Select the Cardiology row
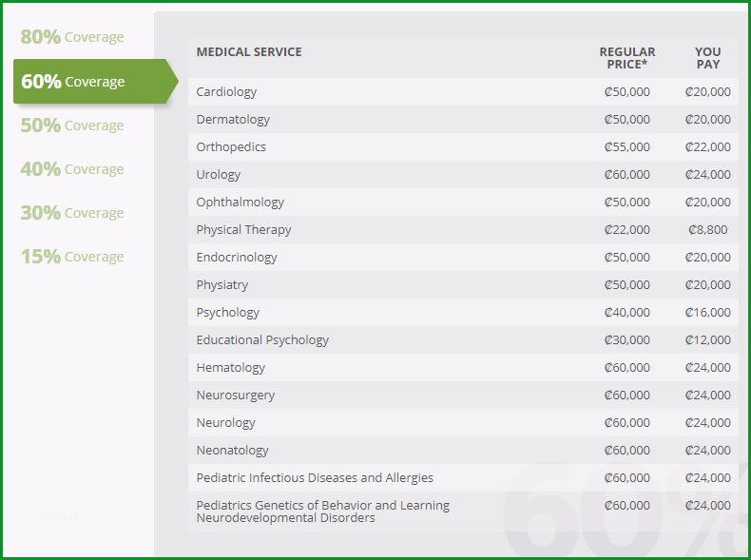The image size is (751, 560). 463,91
